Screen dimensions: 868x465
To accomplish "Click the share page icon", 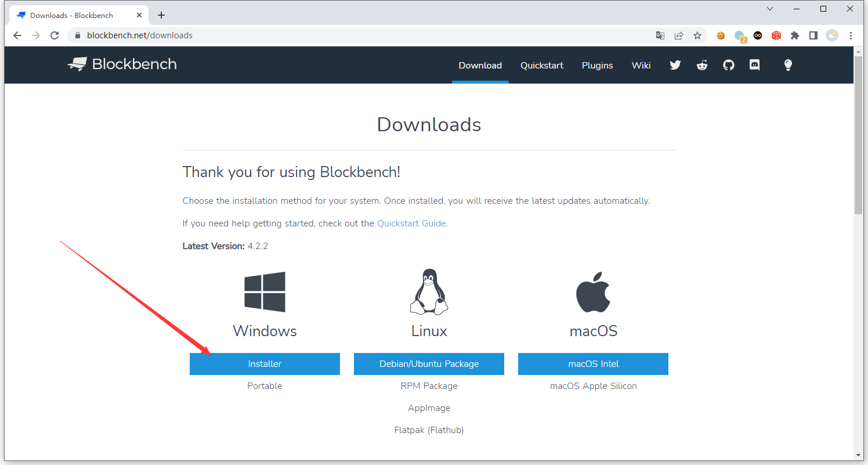I will click(679, 35).
